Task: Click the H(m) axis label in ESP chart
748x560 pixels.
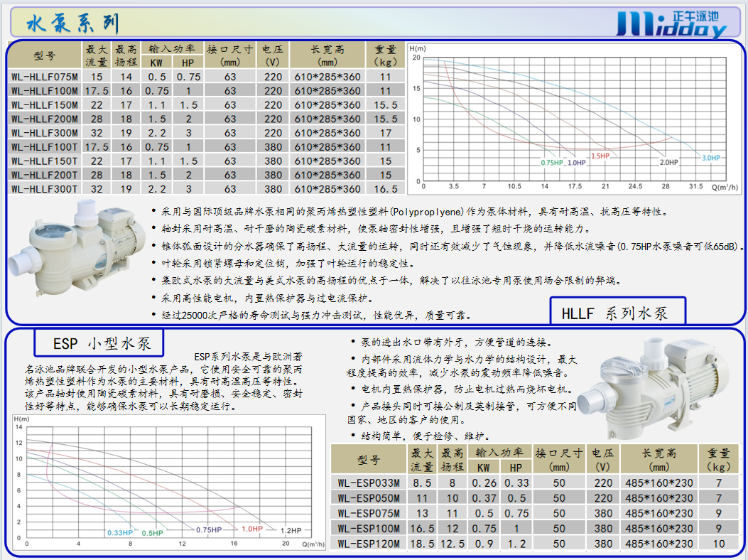Action: (x=21, y=419)
